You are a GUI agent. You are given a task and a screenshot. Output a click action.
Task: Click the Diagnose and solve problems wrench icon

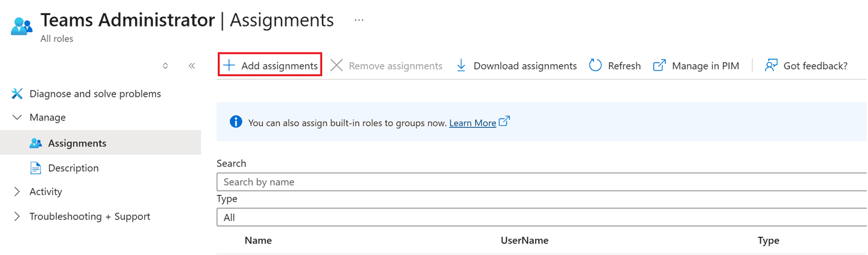coord(17,94)
